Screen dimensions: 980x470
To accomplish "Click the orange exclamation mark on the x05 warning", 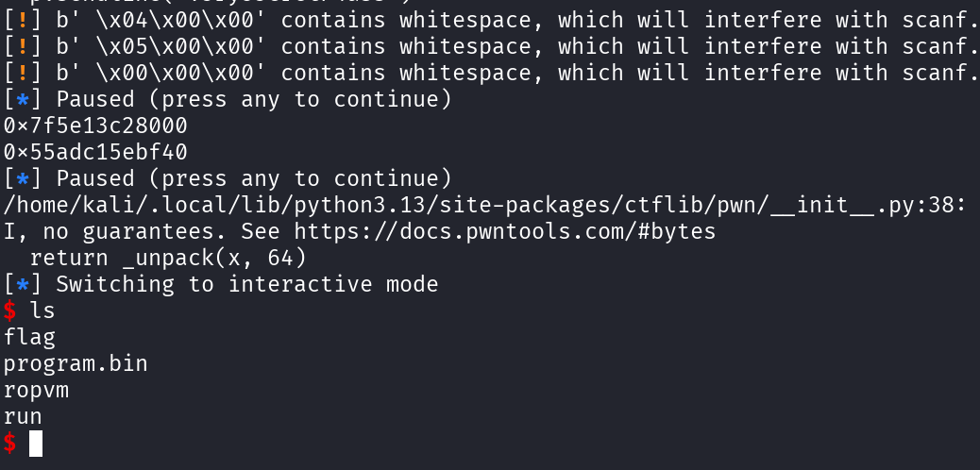I will pyautogui.click(x=23, y=47).
